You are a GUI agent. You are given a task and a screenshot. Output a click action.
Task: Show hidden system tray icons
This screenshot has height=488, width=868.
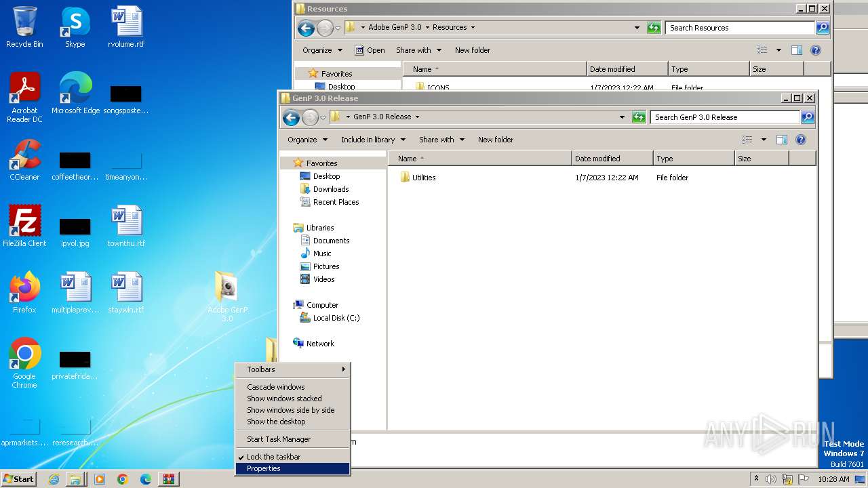point(756,479)
